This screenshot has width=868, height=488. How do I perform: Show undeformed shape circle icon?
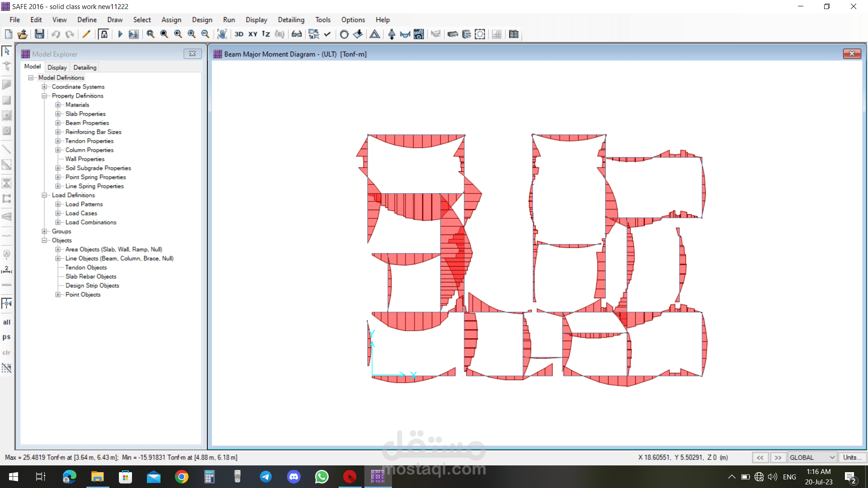pos(344,34)
